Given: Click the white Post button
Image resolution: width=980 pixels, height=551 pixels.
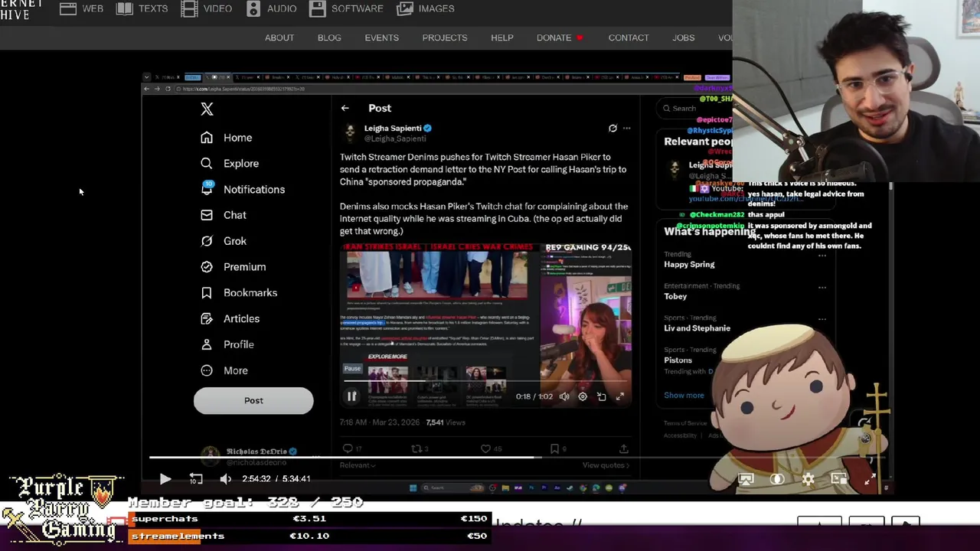Looking at the screenshot, I should tap(253, 400).
